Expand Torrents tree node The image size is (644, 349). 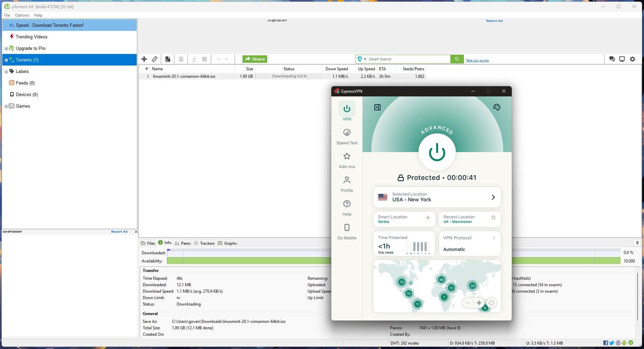point(6,60)
